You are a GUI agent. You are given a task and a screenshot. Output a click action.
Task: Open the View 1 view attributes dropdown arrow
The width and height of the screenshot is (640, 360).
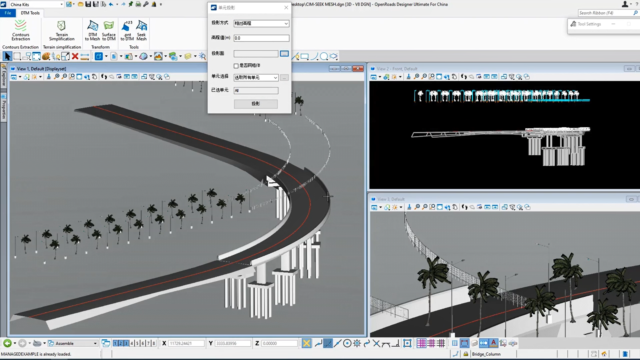click(20, 77)
